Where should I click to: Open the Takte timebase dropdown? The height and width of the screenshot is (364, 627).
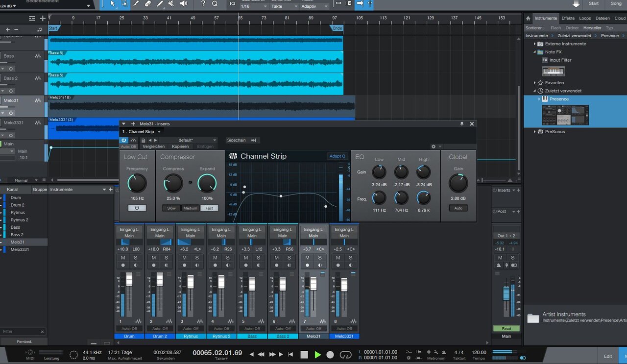pos(284,6)
